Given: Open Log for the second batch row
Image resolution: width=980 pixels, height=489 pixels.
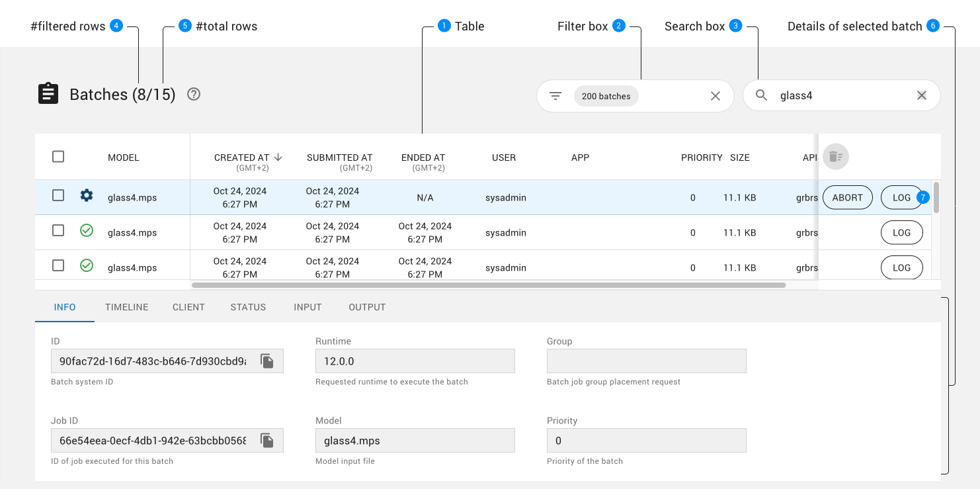Looking at the screenshot, I should [x=901, y=233].
